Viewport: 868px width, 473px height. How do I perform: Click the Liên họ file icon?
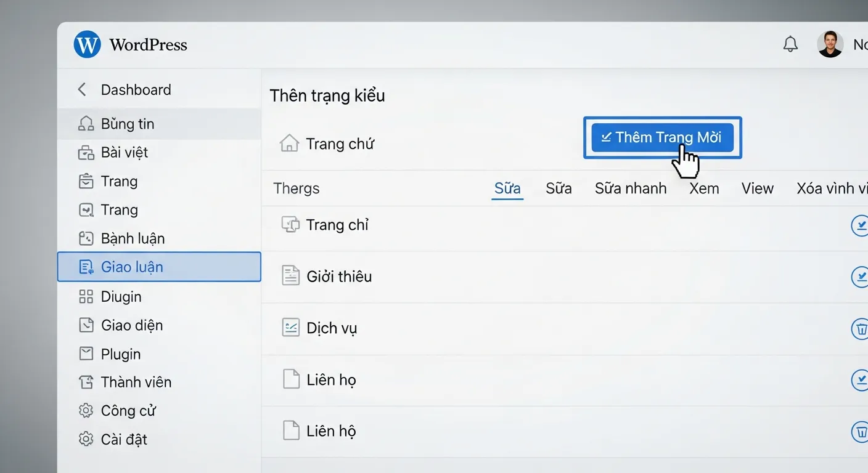tap(291, 379)
